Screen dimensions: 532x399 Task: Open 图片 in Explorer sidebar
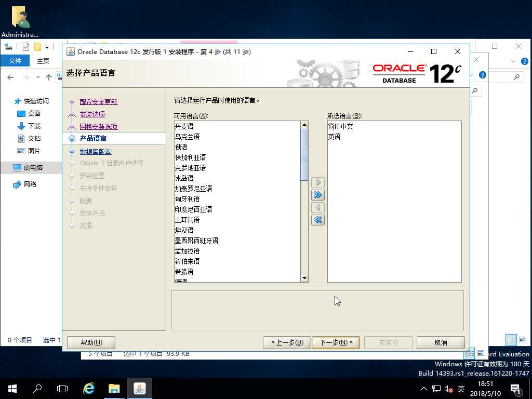(29, 151)
